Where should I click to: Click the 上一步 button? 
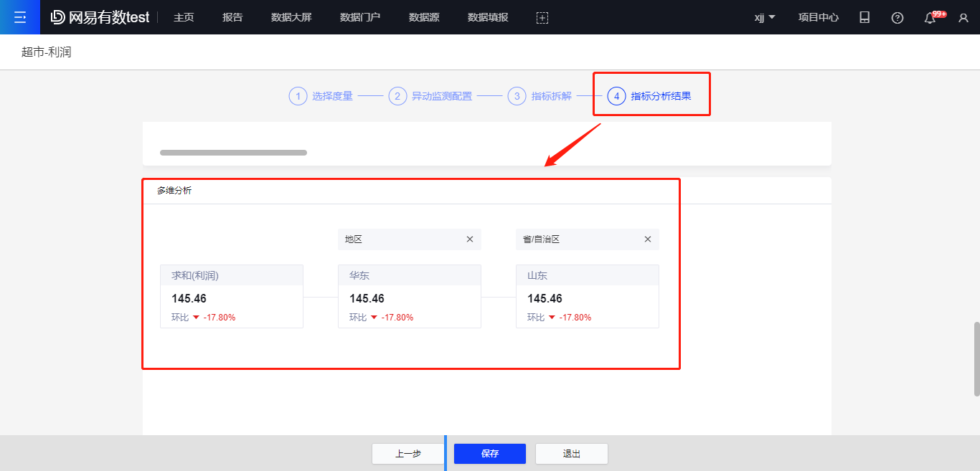(x=407, y=454)
